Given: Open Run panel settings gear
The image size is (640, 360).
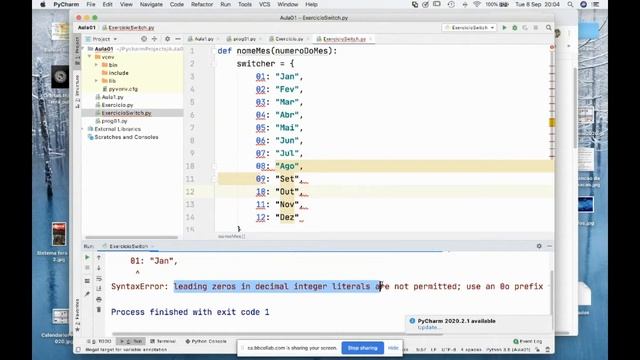Looking at the screenshot, I should tap(539, 246).
